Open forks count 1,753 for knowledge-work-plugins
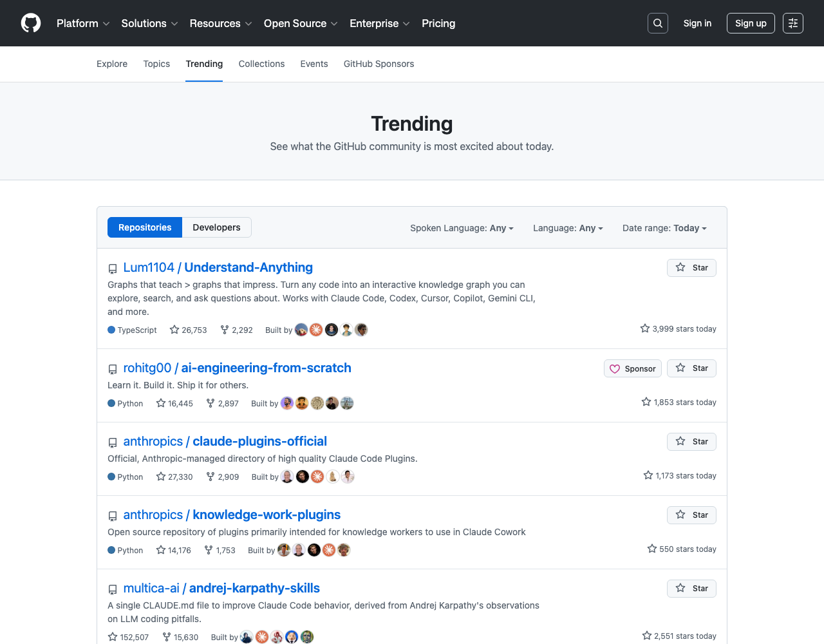The width and height of the screenshot is (824, 644). tap(220, 550)
